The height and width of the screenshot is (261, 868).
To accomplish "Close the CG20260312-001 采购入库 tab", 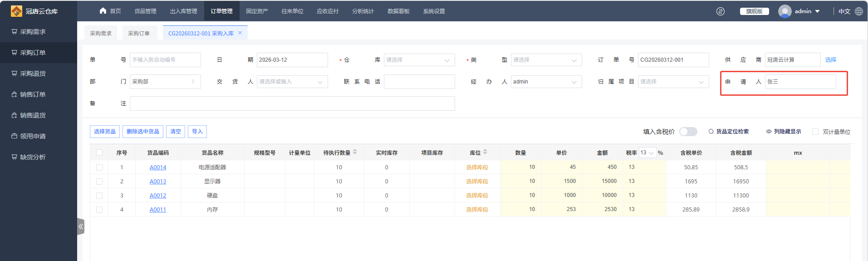I will [240, 33].
